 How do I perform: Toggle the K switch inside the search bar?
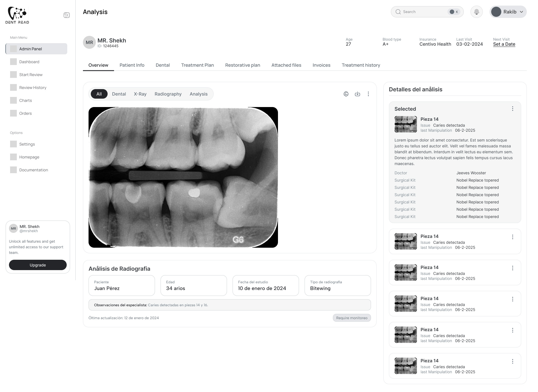tap(453, 12)
